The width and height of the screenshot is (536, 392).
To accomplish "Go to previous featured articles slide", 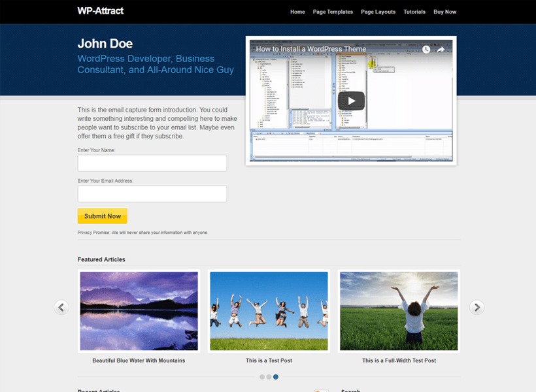I will [x=61, y=307].
